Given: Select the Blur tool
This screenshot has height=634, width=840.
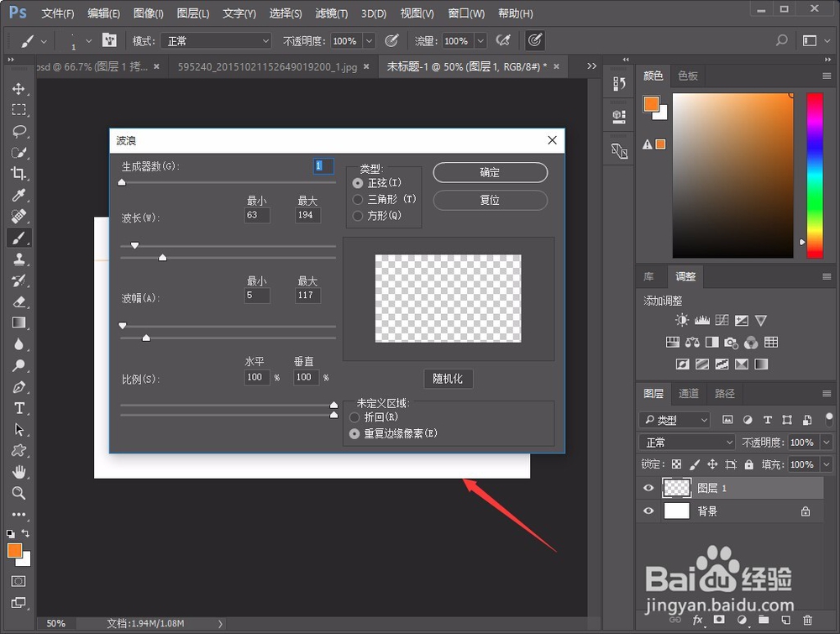Looking at the screenshot, I should (18, 344).
